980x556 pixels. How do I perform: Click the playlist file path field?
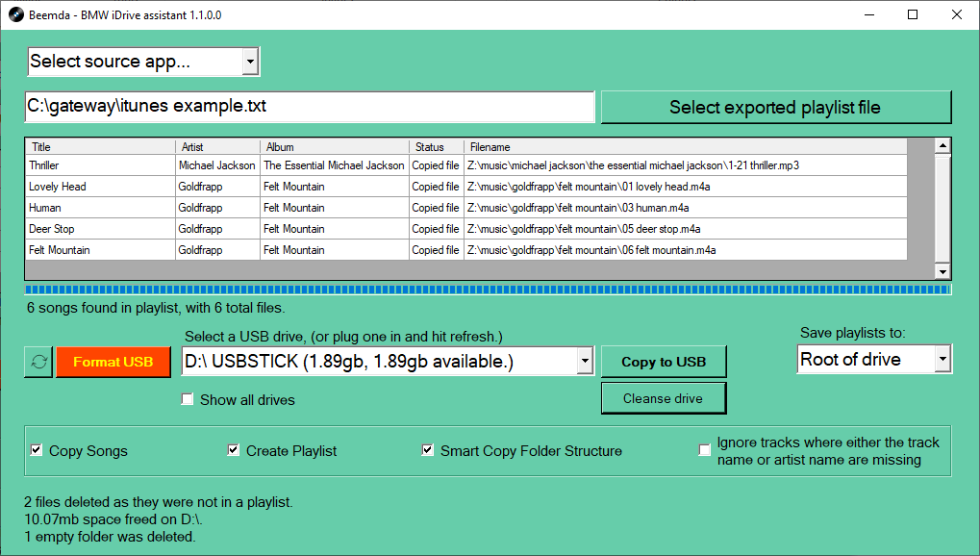coord(310,107)
